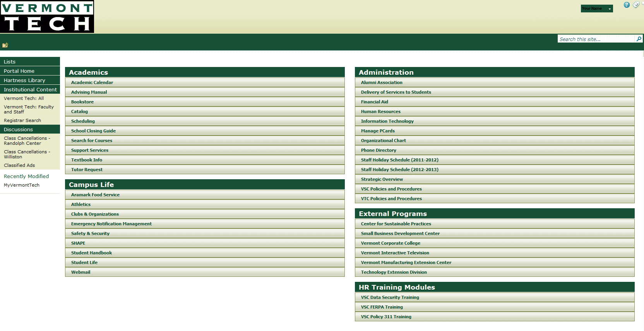
Task: Select Institutional Content sidebar heading
Action: click(30, 89)
